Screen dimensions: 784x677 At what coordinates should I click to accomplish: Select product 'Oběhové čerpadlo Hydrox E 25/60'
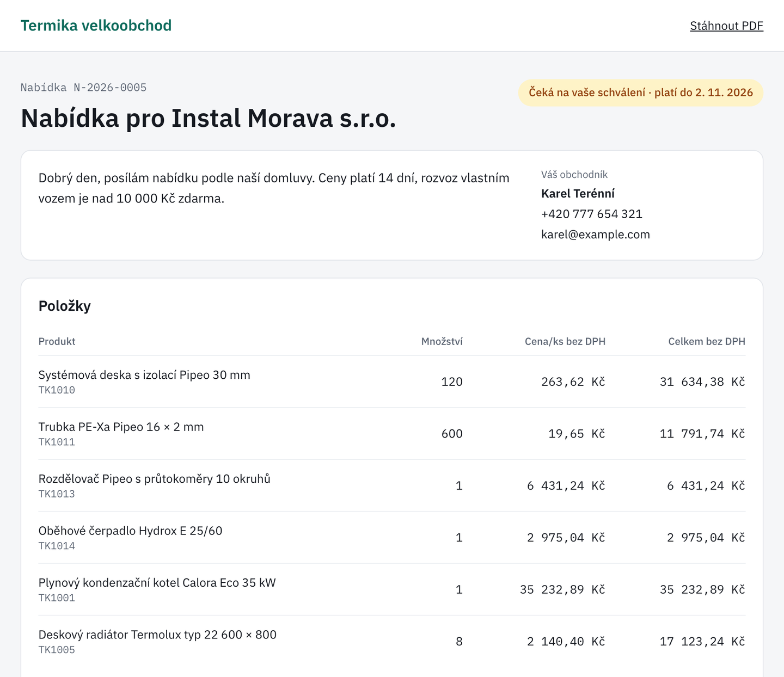click(x=131, y=531)
